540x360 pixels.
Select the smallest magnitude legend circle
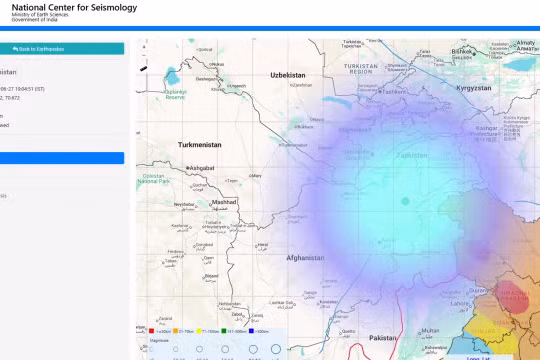point(151,349)
